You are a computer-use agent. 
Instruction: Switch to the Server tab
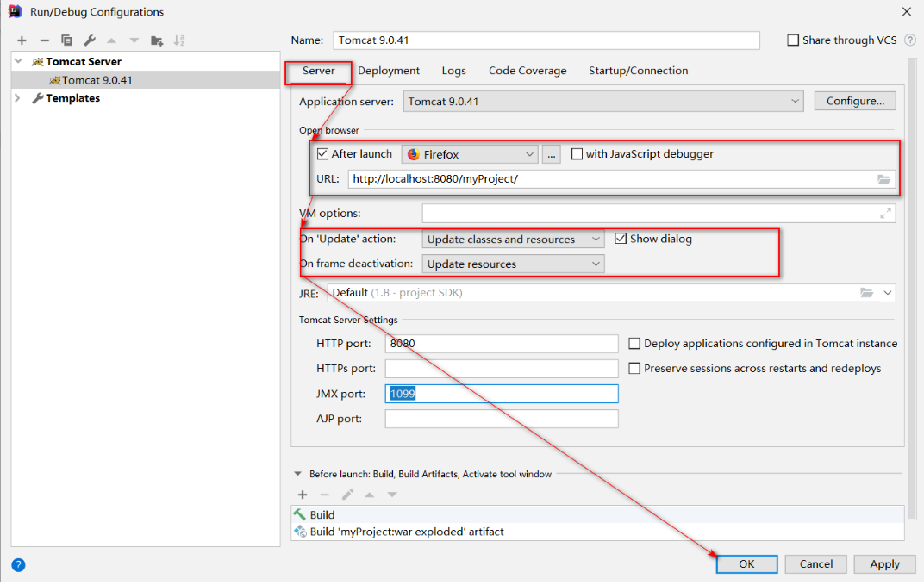[318, 71]
